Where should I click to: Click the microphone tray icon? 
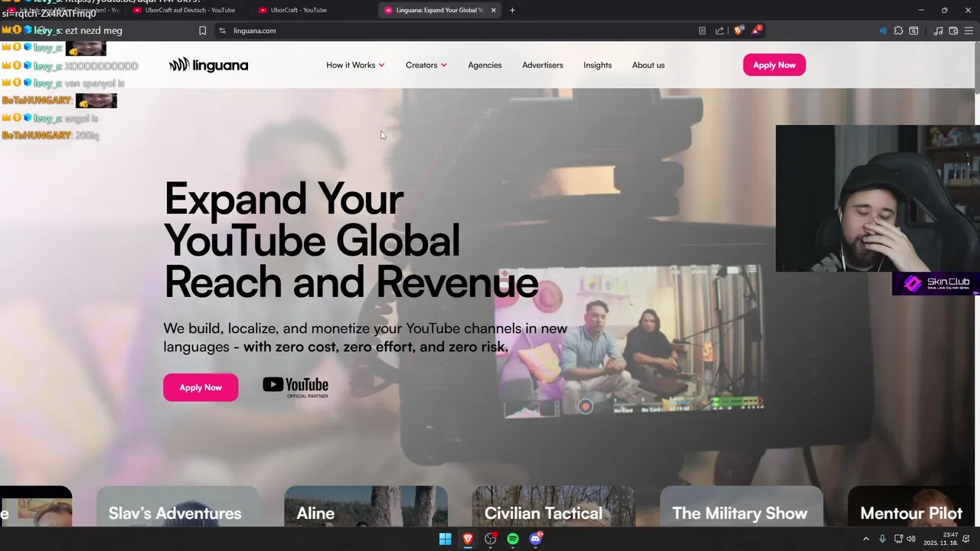882,539
